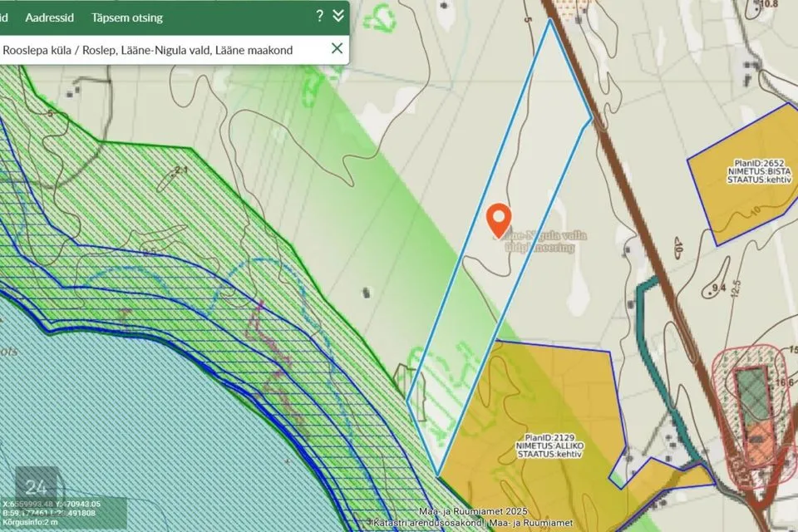Image resolution: width=798 pixels, height=532 pixels.
Task: Open the Aadressid search tab
Action: pos(49,17)
